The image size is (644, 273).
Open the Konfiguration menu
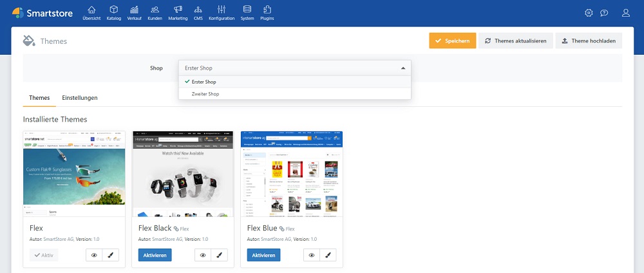[222, 13]
